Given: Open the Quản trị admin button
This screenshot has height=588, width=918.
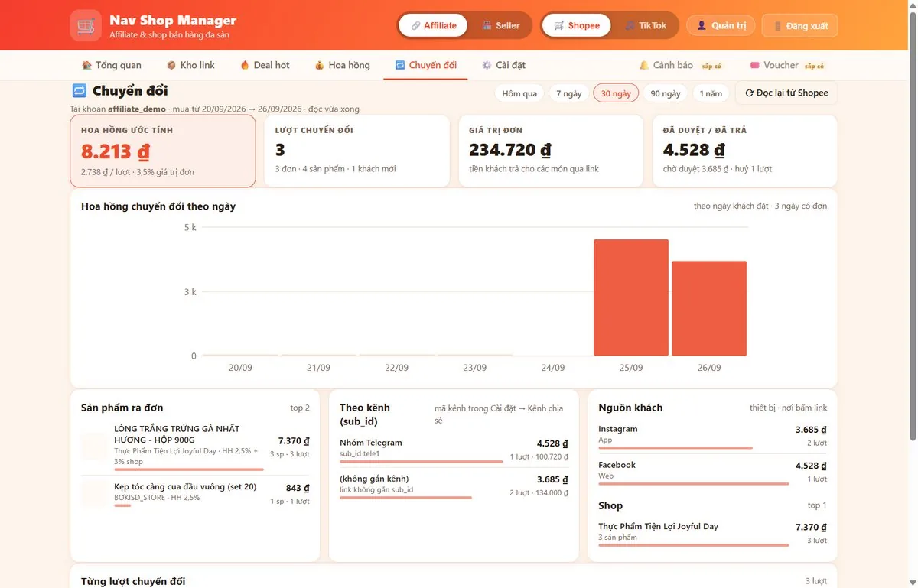Looking at the screenshot, I should [x=721, y=25].
